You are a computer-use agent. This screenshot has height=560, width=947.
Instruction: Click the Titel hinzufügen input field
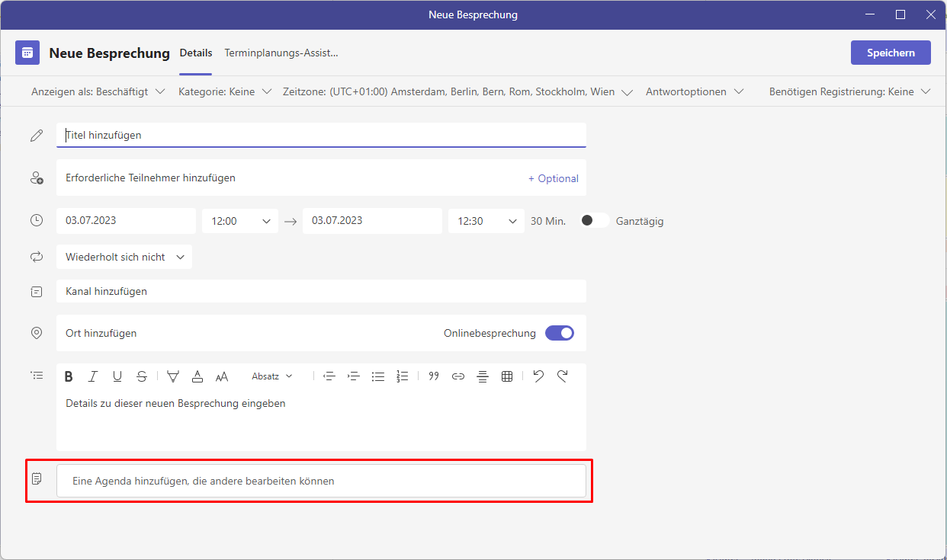pyautogui.click(x=320, y=135)
